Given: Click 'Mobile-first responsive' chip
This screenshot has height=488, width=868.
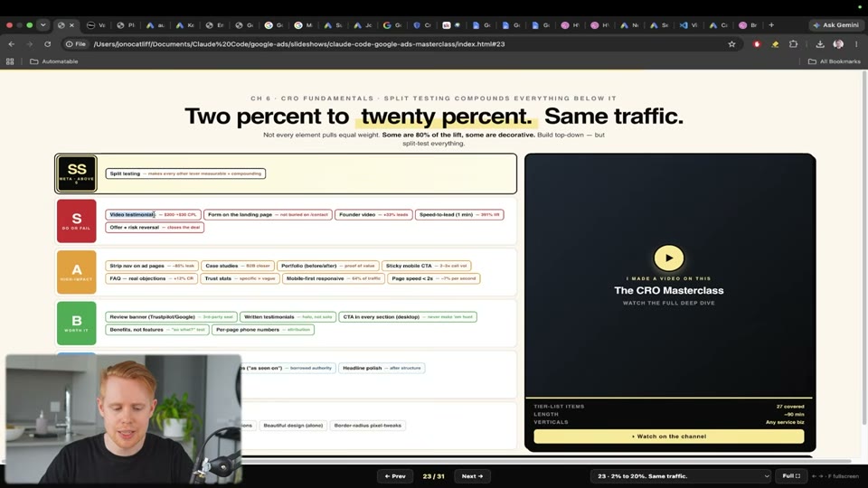Looking at the screenshot, I should [x=334, y=278].
